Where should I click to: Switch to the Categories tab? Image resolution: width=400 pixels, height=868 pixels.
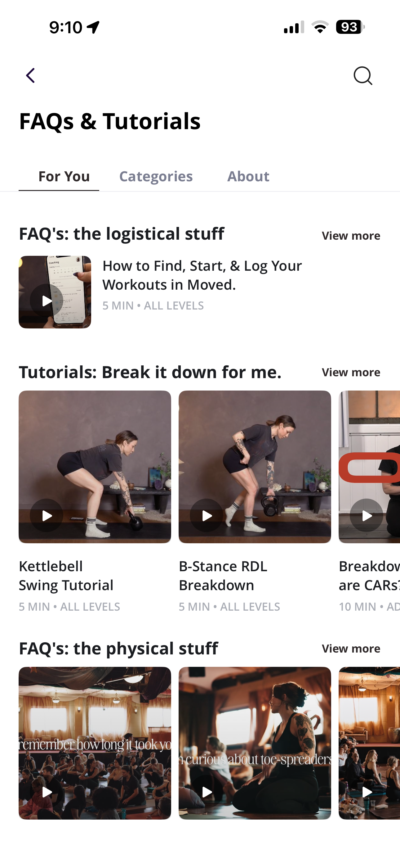click(156, 176)
